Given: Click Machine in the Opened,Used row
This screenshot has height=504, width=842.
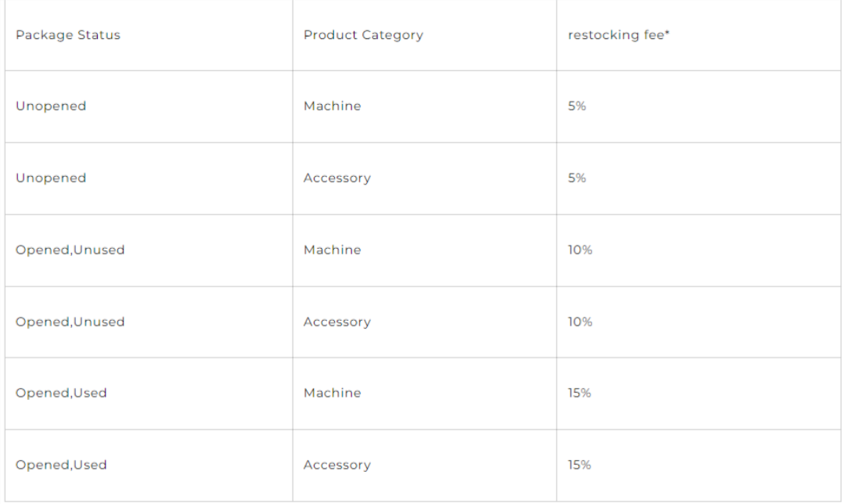Looking at the screenshot, I should pyautogui.click(x=333, y=393).
